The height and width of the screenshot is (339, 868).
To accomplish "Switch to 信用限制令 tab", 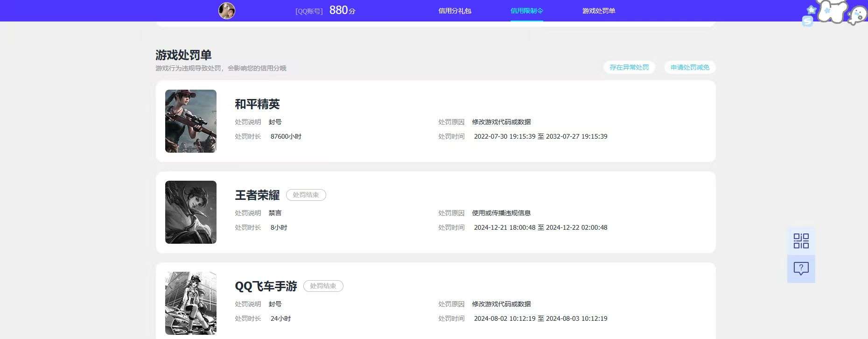I will tap(527, 11).
